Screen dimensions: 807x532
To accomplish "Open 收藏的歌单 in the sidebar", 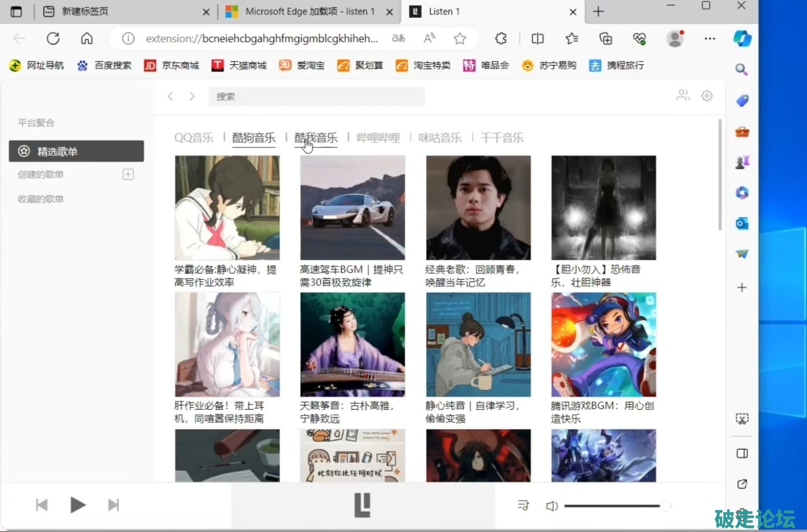I will (x=41, y=199).
